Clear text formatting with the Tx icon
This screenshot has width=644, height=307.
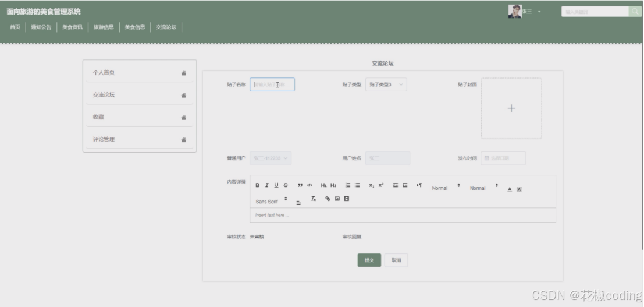coord(314,199)
